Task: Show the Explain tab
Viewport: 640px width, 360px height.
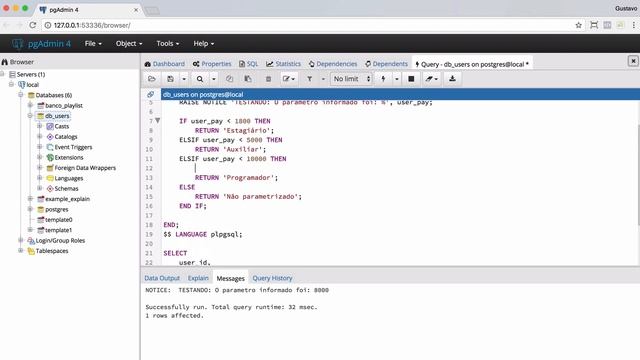Action: 198,278
